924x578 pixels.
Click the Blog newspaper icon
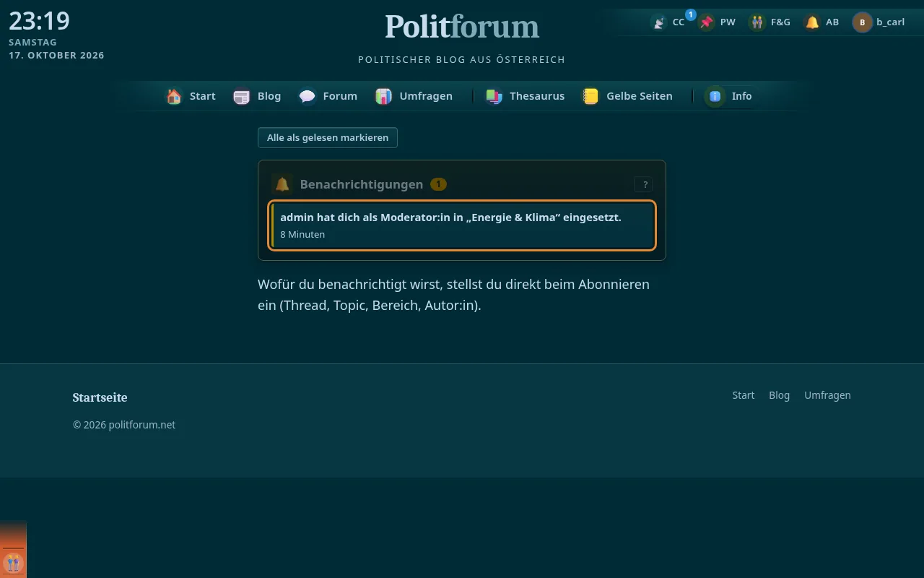pyautogui.click(x=242, y=96)
